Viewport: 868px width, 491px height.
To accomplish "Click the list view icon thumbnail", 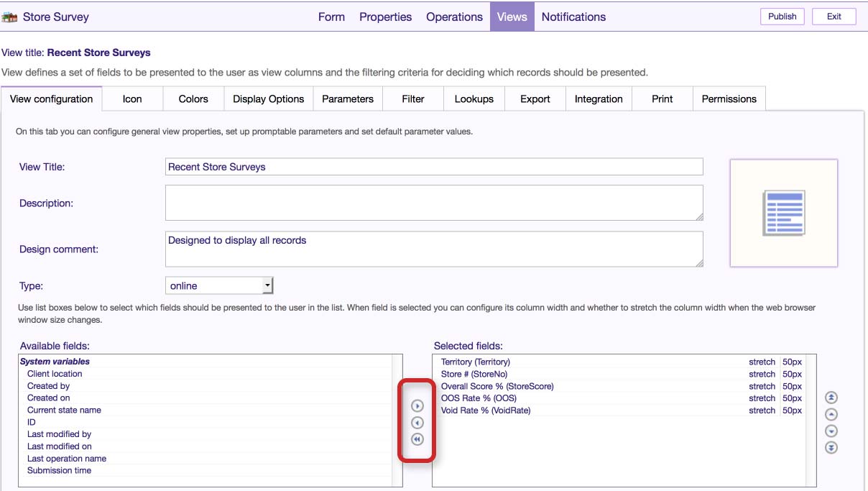I will (783, 213).
